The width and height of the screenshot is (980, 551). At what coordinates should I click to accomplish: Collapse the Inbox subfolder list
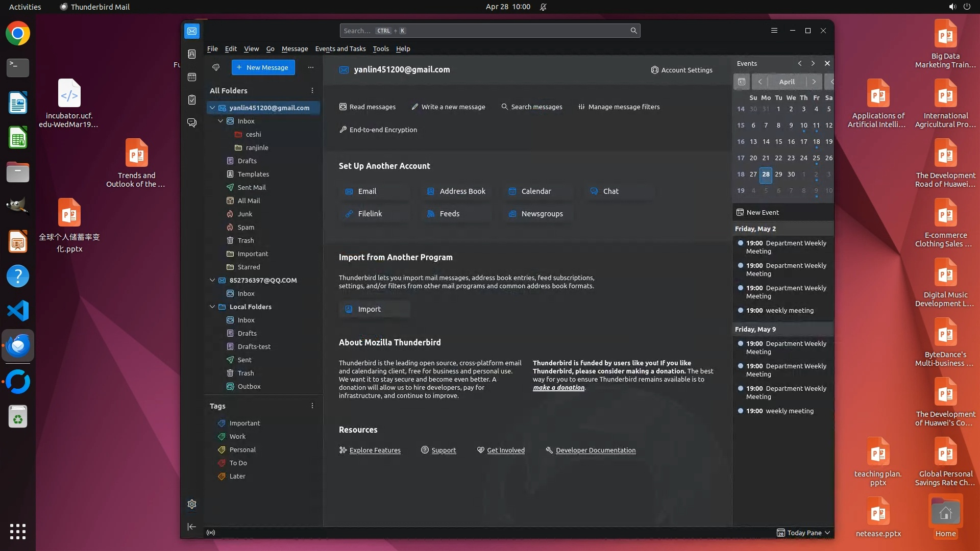220,121
